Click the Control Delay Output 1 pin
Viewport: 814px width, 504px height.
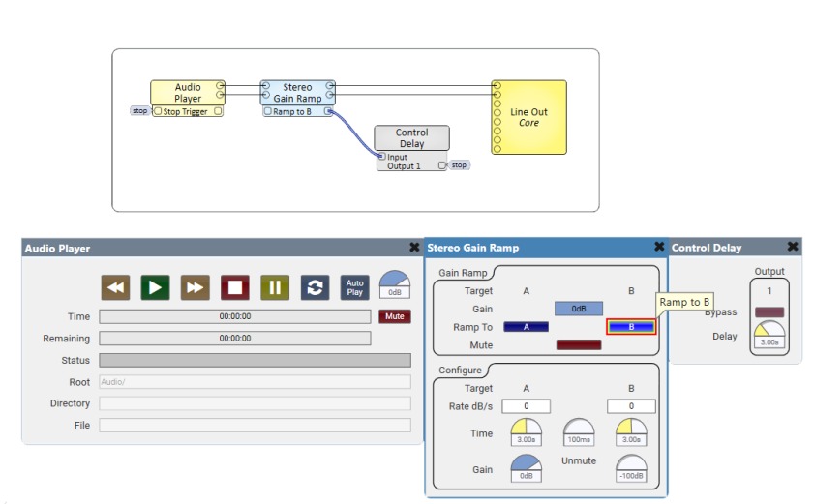pos(442,165)
